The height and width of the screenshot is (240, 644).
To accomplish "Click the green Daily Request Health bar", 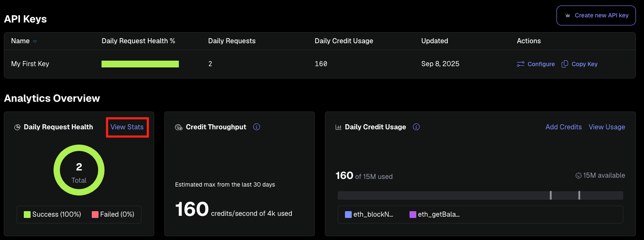I will (140, 64).
